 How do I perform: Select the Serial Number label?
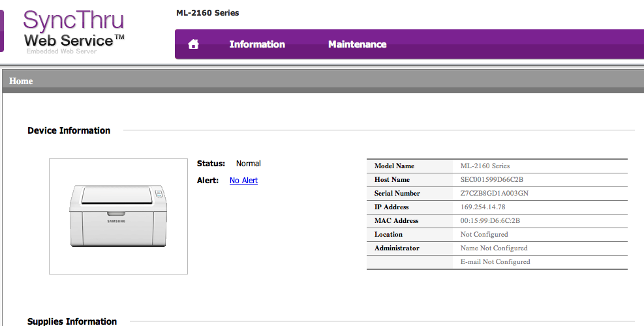(x=397, y=193)
